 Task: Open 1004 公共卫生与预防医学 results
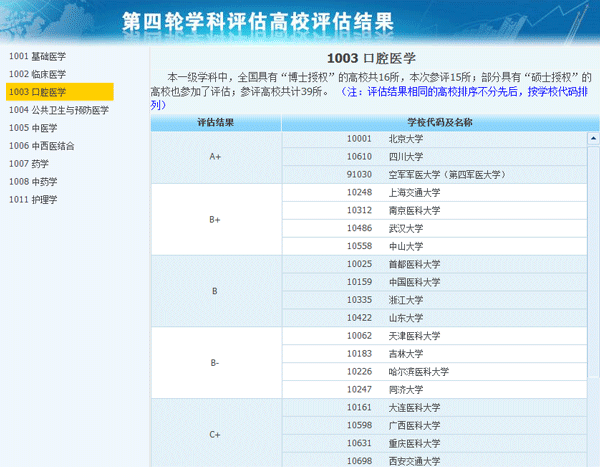[x=59, y=110]
